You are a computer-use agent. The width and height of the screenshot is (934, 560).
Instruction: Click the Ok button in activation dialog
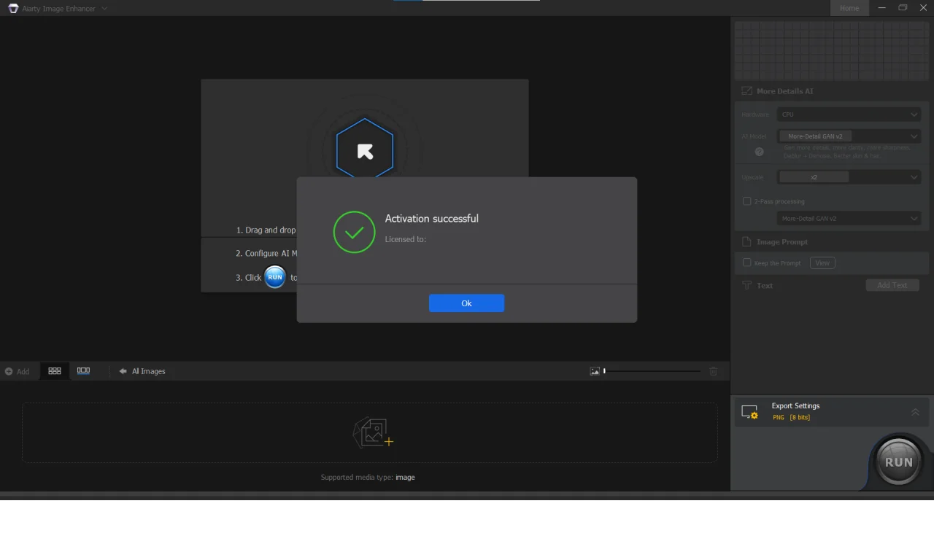click(x=466, y=303)
